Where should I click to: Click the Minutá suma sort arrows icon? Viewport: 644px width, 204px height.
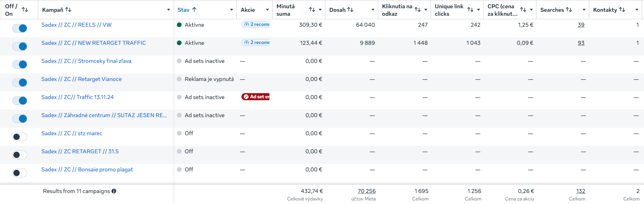coord(312,9)
